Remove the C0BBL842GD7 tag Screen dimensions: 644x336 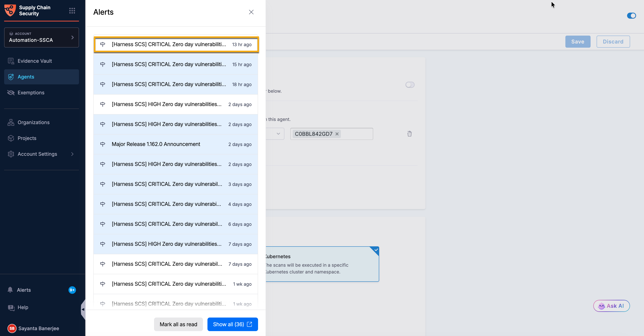pos(337,134)
